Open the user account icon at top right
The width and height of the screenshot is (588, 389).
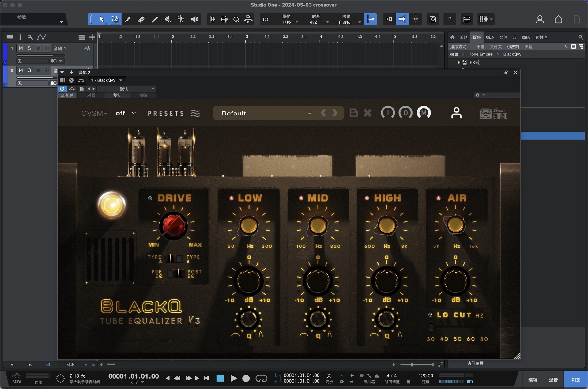[x=540, y=19]
